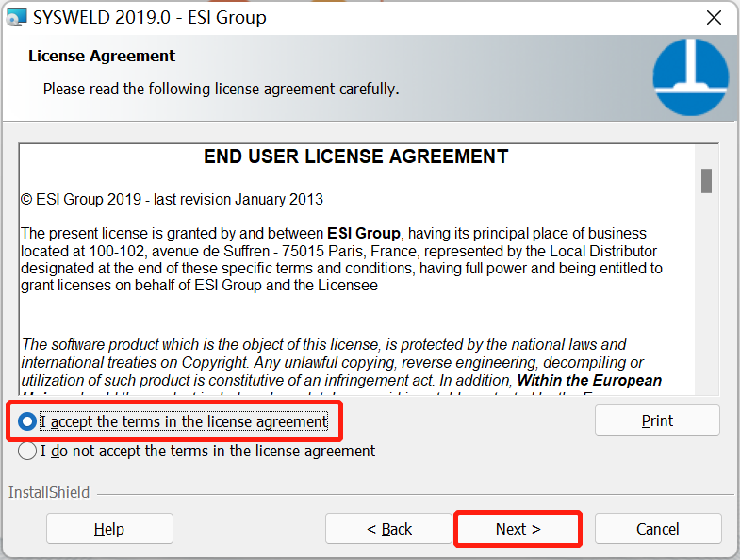Click bold "ESI Group" in the license paragraph
Viewport: 740px width, 560px height.
[364, 233]
